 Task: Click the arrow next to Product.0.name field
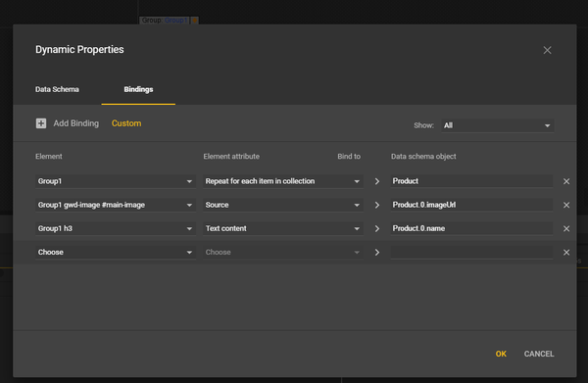[377, 228]
